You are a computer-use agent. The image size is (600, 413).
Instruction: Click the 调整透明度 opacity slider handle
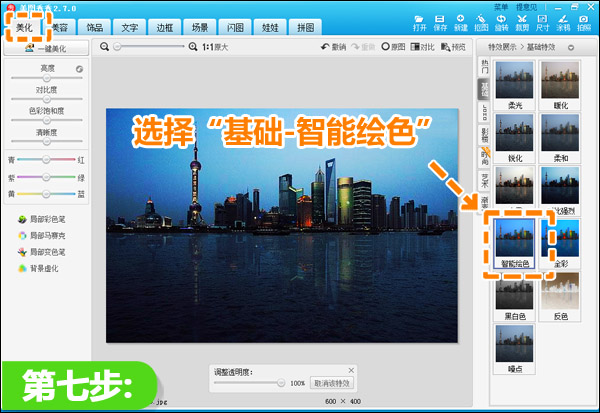pos(281,383)
